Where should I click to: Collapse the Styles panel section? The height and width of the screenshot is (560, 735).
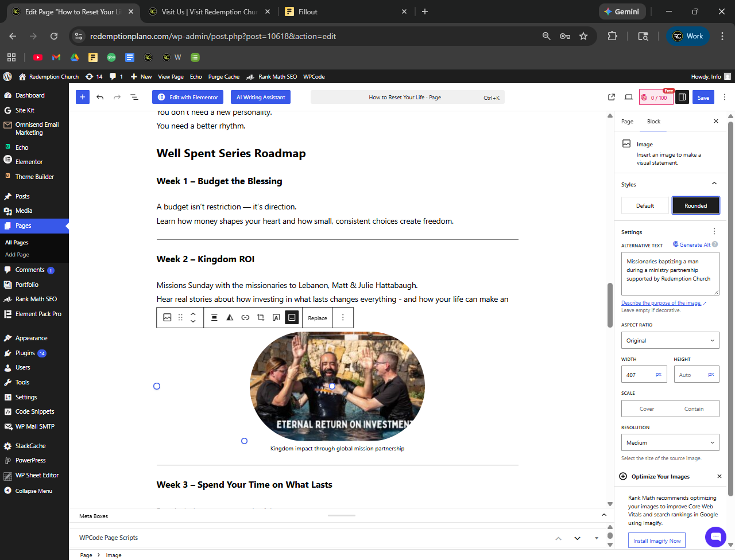714,184
